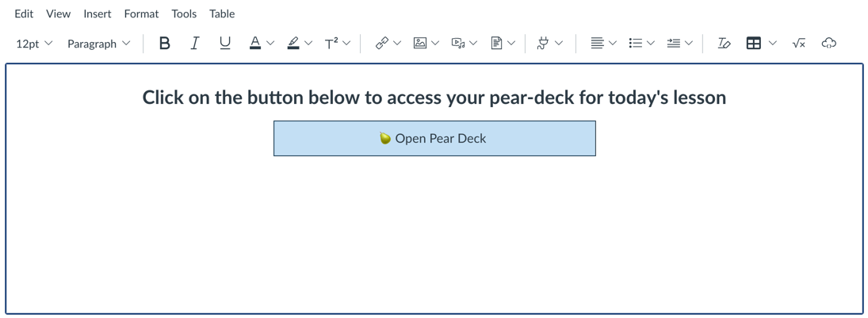This screenshot has height=318, width=868.
Task: Open the equation editor
Action: [x=798, y=43]
